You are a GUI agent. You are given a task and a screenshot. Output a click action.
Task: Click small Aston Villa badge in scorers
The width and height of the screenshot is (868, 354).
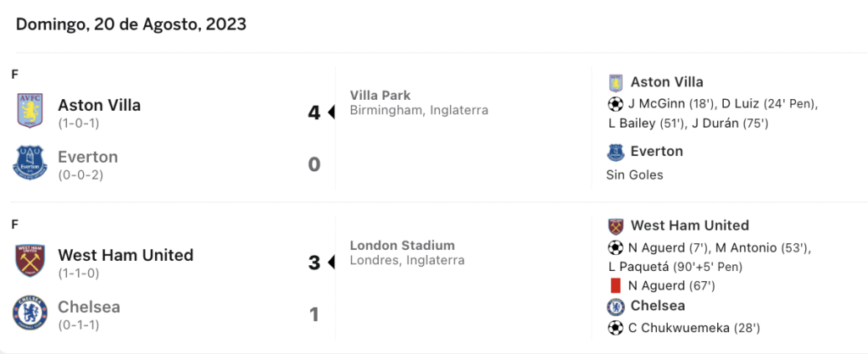(615, 83)
